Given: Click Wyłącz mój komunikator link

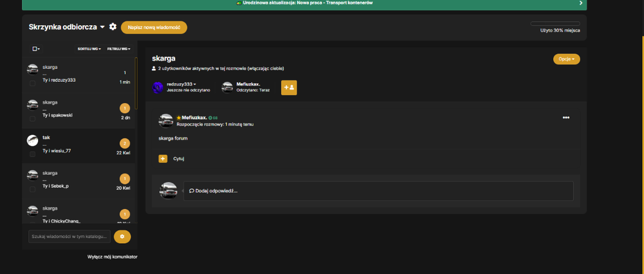Looking at the screenshot, I should tap(112, 257).
